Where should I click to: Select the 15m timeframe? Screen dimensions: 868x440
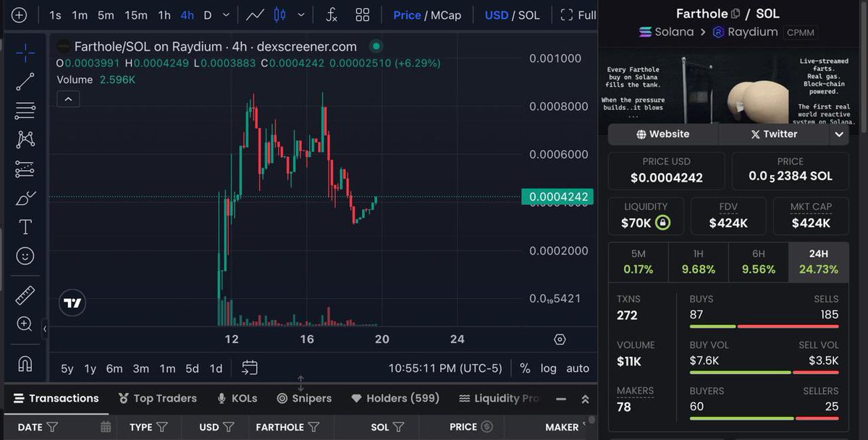135,15
